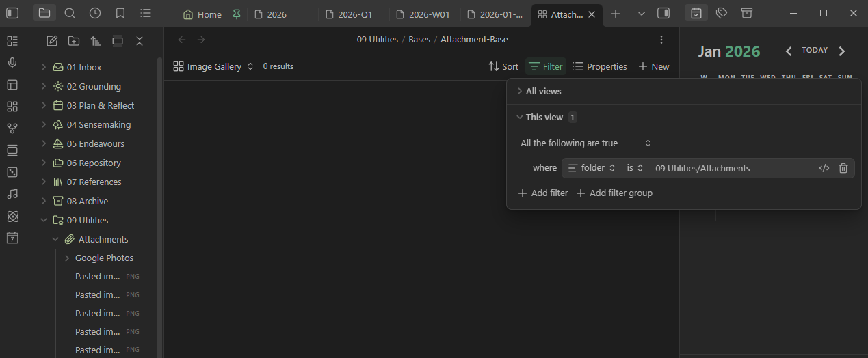Screen dimensions: 868x358
Task: Click the new folder icon
Action: (x=74, y=41)
